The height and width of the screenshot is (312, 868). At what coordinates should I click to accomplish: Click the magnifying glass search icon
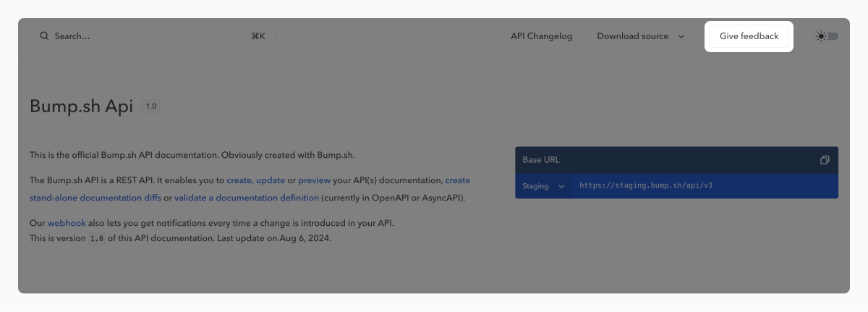tap(45, 36)
